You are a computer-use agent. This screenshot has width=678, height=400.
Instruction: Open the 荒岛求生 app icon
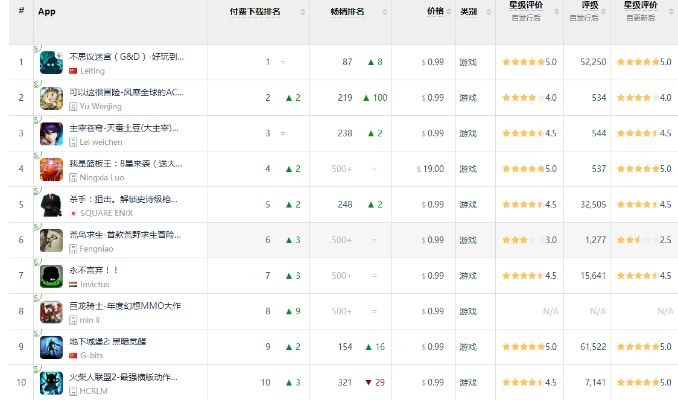click(x=51, y=240)
